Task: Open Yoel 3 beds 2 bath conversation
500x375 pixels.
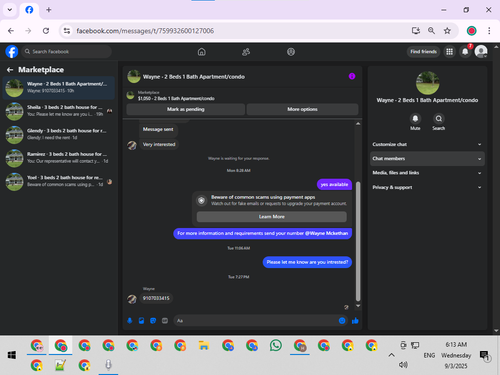Action: click(x=59, y=181)
